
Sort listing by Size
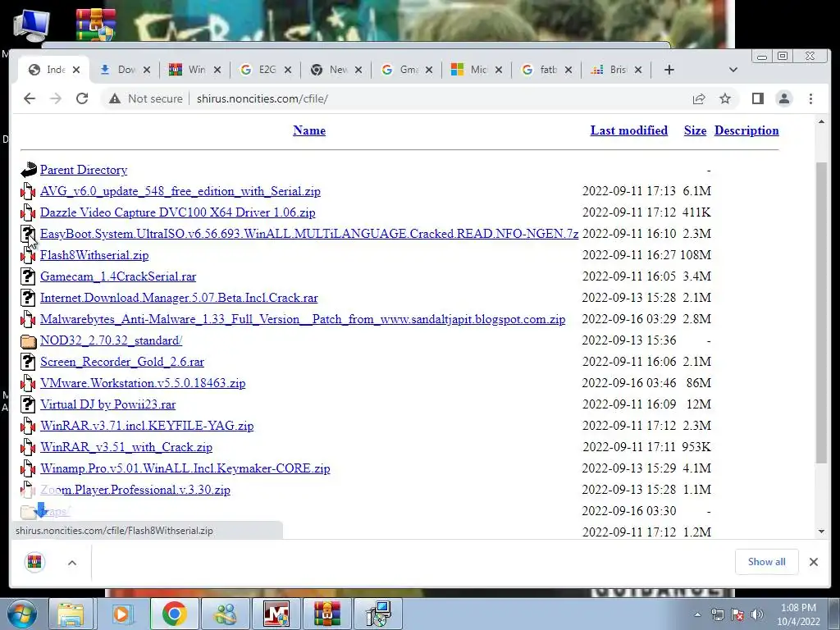[695, 130]
